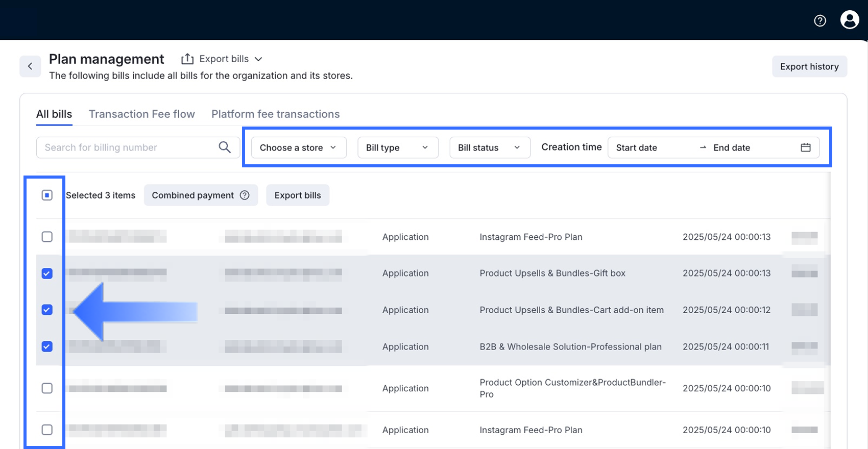Click the export upload icon beside the title
This screenshot has height=449, width=868.
tap(187, 59)
